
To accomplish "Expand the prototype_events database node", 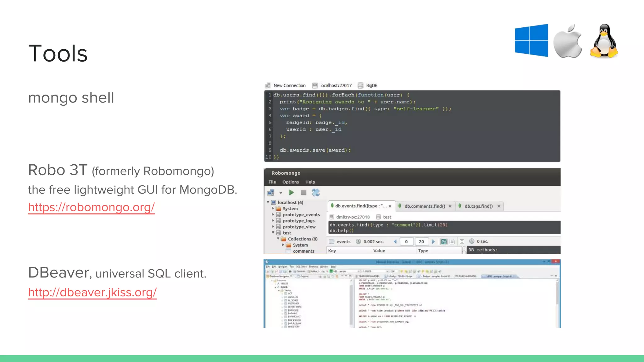I will tap(273, 215).
